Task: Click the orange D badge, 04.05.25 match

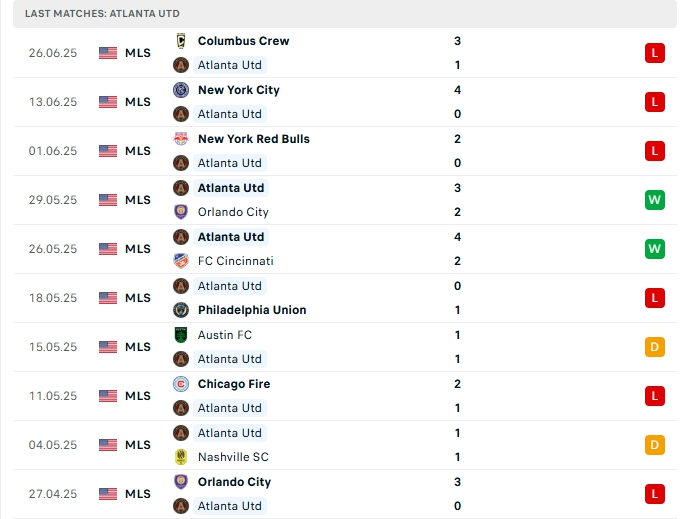Action: tap(655, 445)
